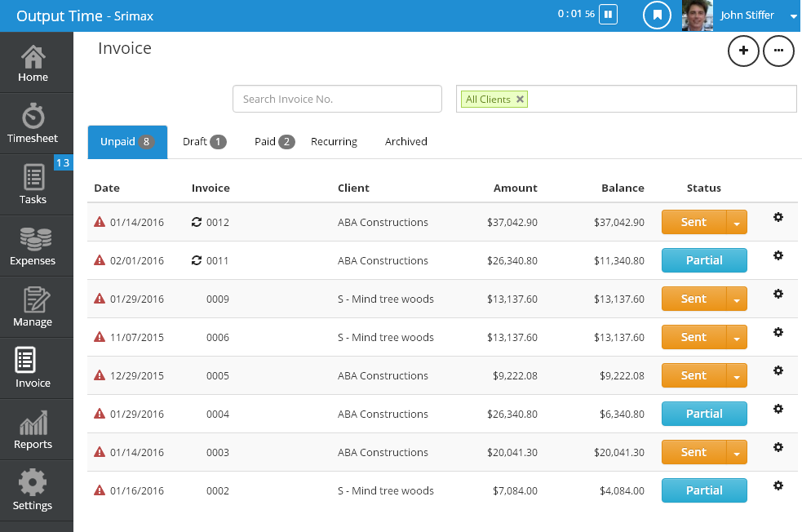Open the Manage section
This screenshot has width=802, height=532.
pyautogui.click(x=33, y=308)
